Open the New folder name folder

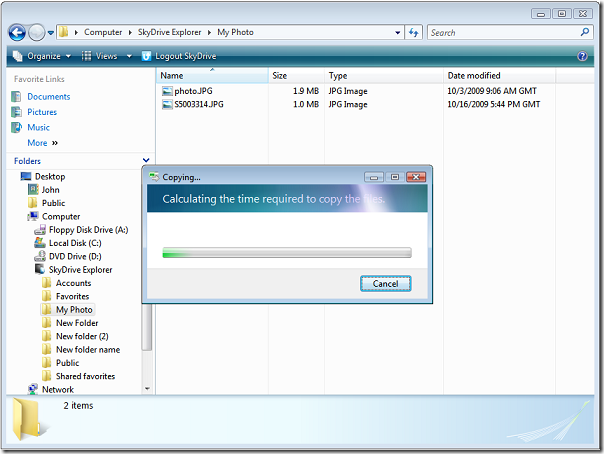pyautogui.click(x=88, y=350)
